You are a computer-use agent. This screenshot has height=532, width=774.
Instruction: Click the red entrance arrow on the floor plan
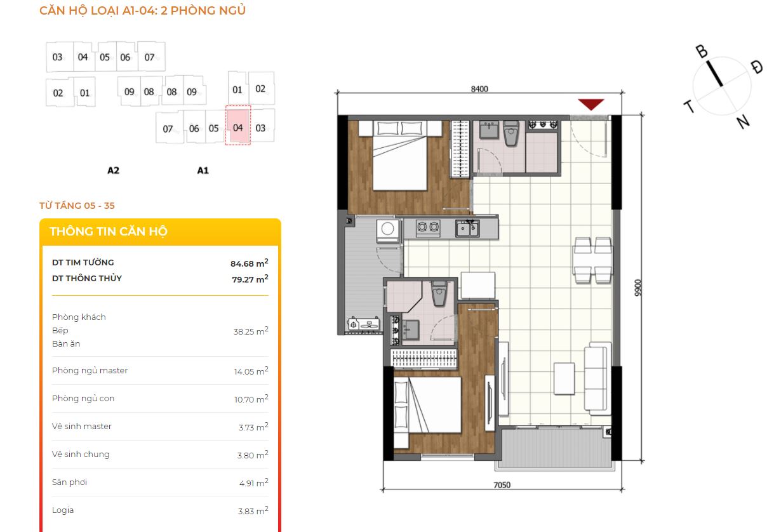tap(591, 105)
